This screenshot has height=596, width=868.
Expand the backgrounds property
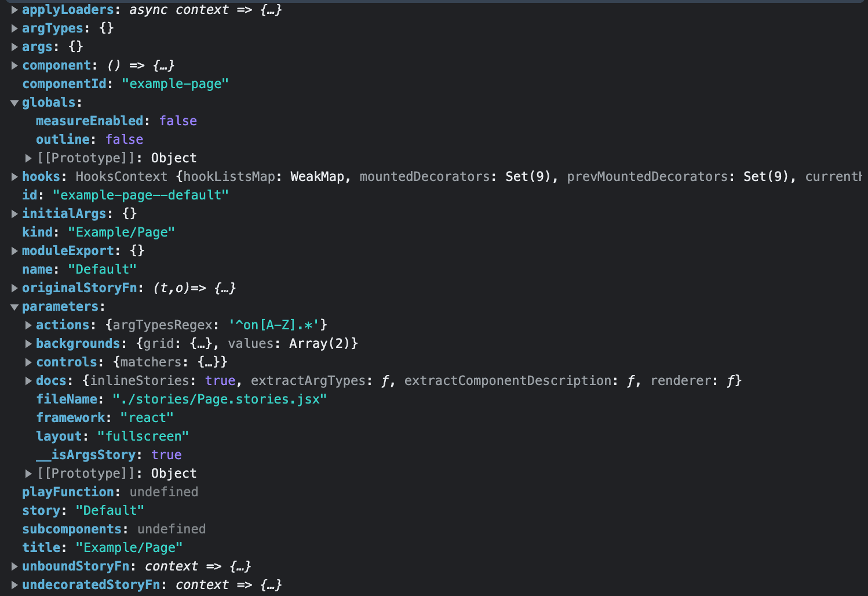coord(28,343)
